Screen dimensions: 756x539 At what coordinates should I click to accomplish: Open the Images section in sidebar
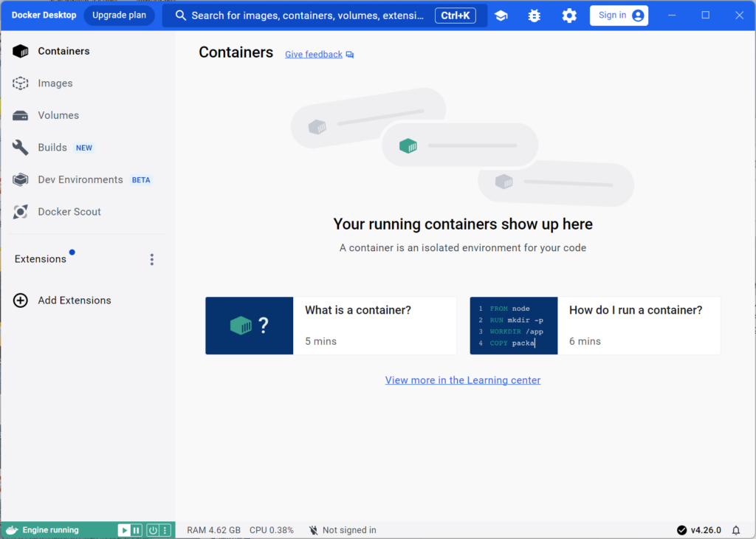point(88,83)
